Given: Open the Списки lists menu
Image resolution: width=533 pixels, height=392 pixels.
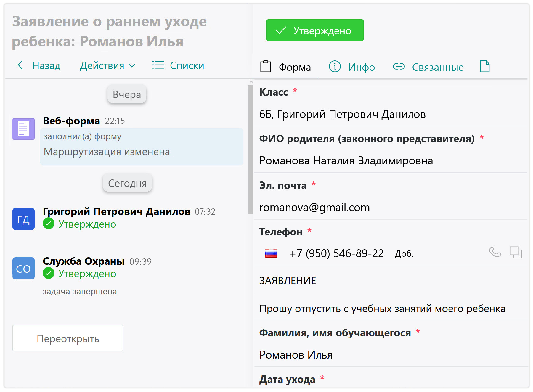Looking at the screenshot, I should coord(178,65).
